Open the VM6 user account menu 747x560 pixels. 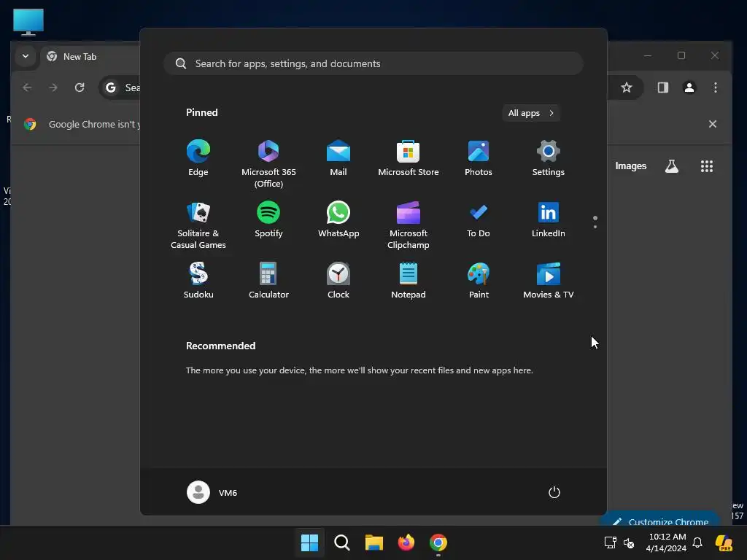tap(212, 492)
